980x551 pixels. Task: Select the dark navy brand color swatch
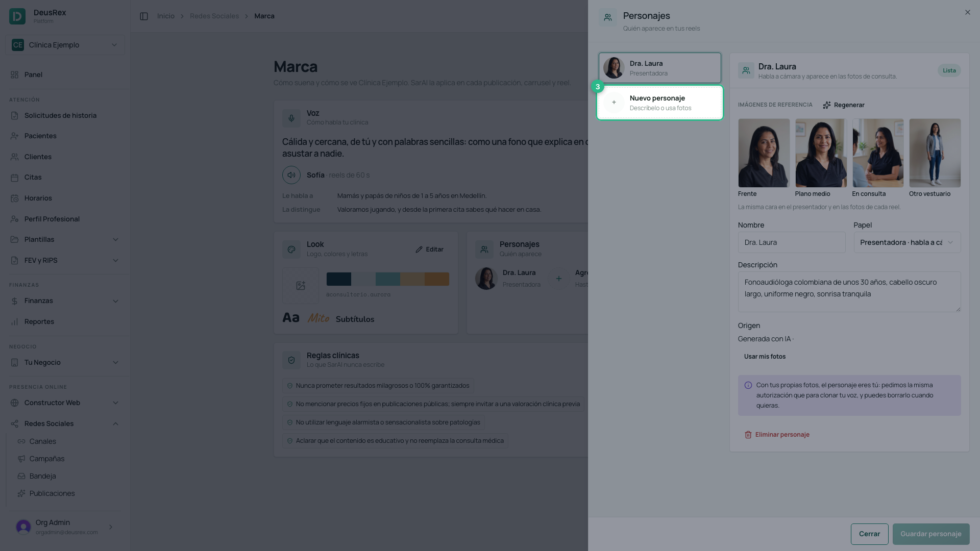339,279
